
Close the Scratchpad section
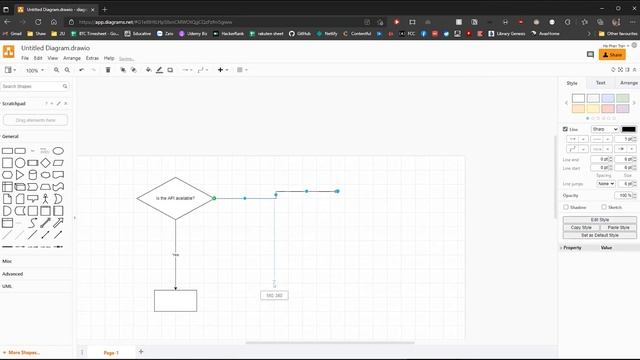pos(66,104)
